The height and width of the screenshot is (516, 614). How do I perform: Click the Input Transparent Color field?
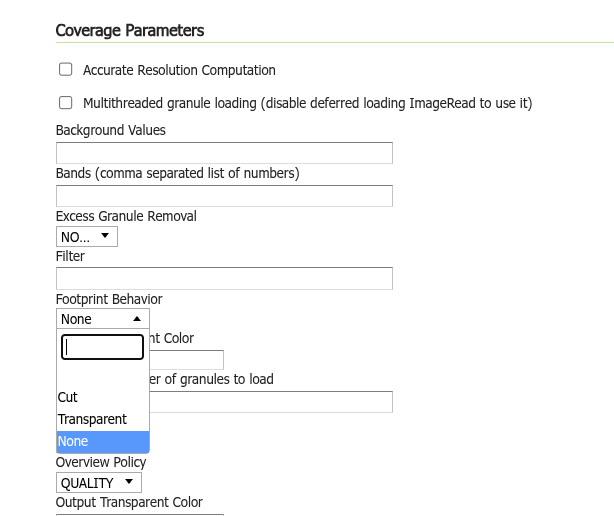pos(186,359)
